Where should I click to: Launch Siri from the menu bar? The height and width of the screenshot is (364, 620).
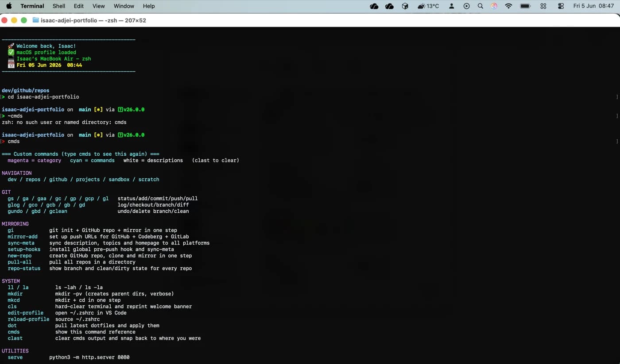(x=494, y=6)
